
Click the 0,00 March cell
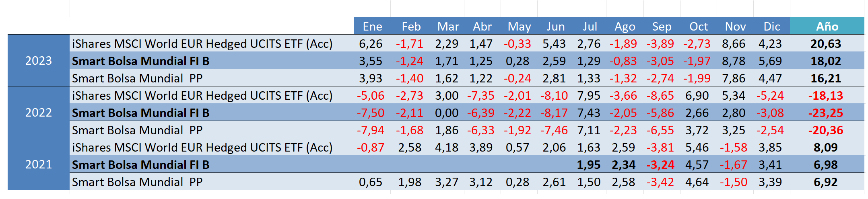(447, 113)
